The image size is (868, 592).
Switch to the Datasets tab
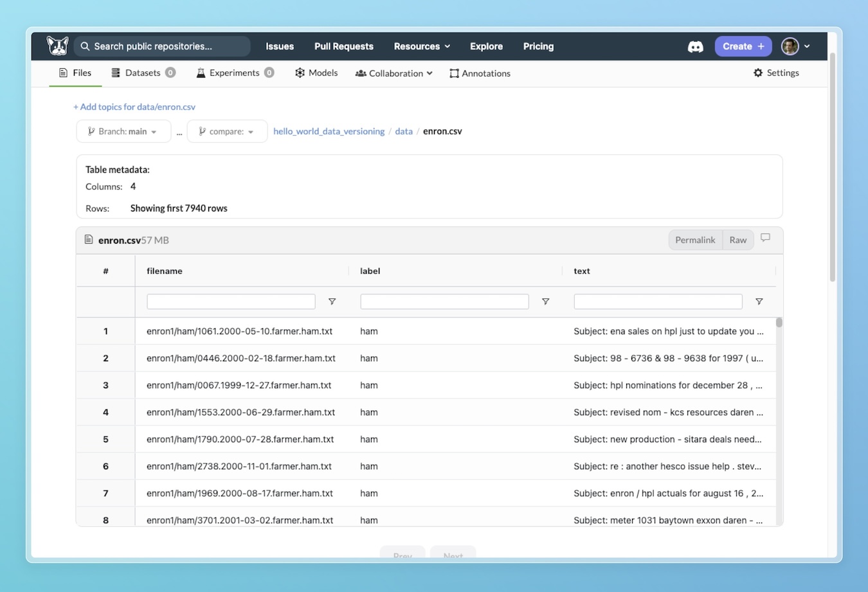(143, 73)
